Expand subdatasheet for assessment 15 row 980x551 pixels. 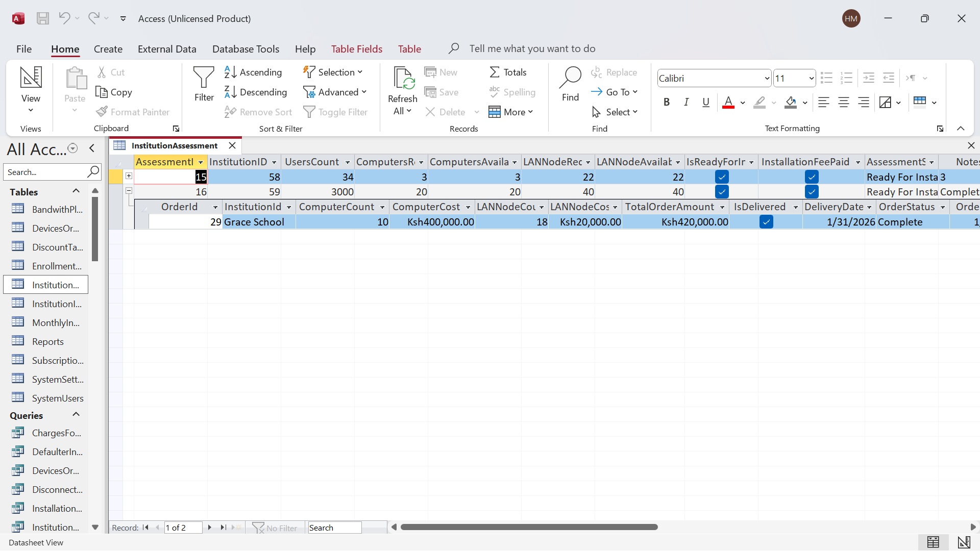coord(129,176)
